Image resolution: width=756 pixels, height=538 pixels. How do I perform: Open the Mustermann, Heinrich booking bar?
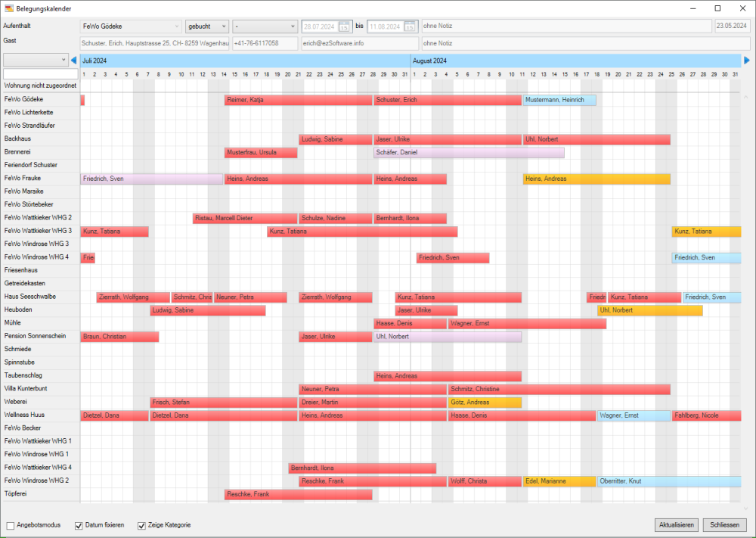[559, 99]
